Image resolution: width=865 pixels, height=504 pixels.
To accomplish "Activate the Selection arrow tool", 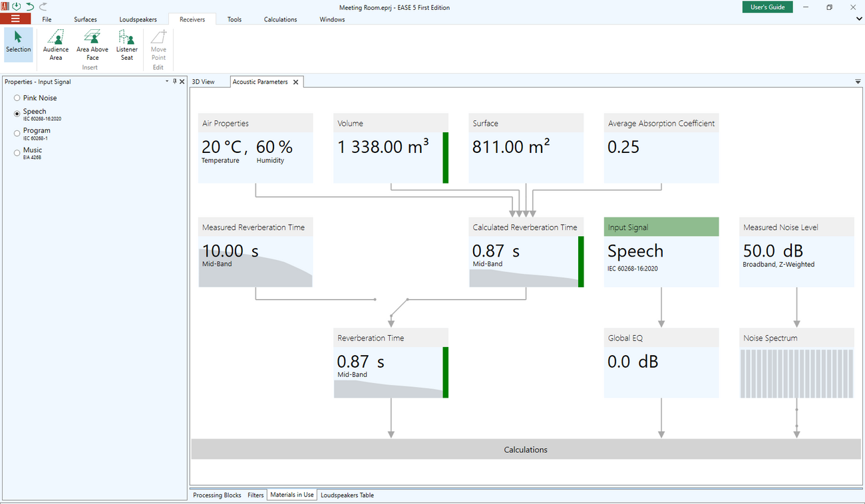I will point(18,41).
